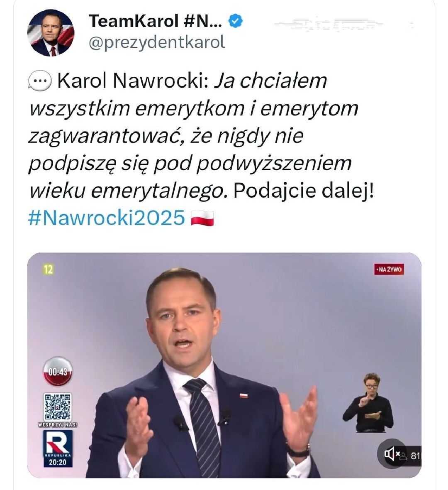Image resolution: width=448 pixels, height=490 pixels.
Task: Click the WESPRZYJ NAS! label
Action: coord(58,425)
